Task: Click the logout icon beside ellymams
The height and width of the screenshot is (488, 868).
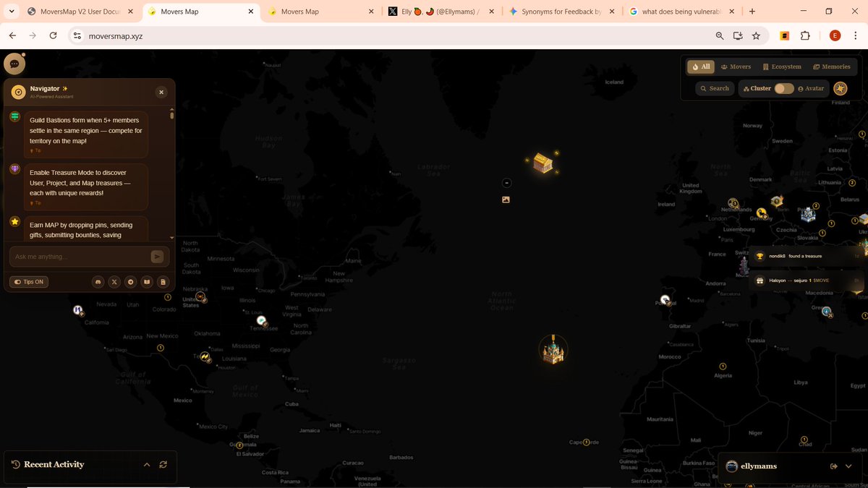Action: [x=834, y=466]
